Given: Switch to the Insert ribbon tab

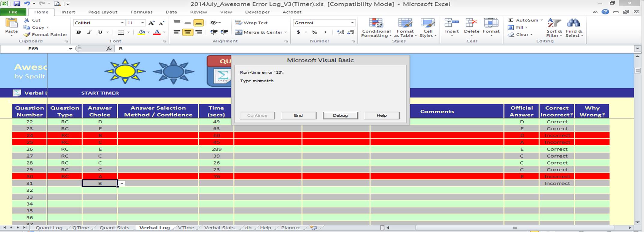Looking at the screenshot, I should tap(68, 12).
